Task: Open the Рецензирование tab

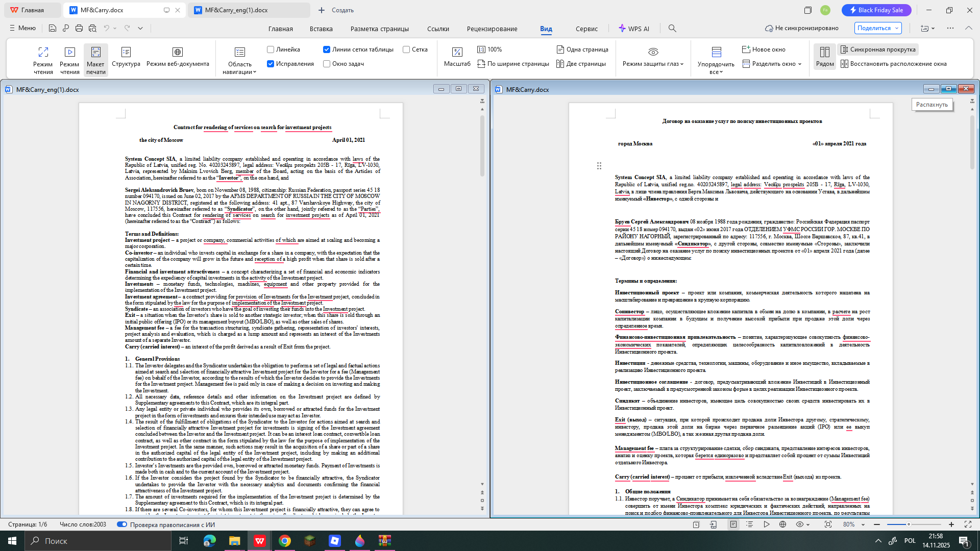Action: 492,29
